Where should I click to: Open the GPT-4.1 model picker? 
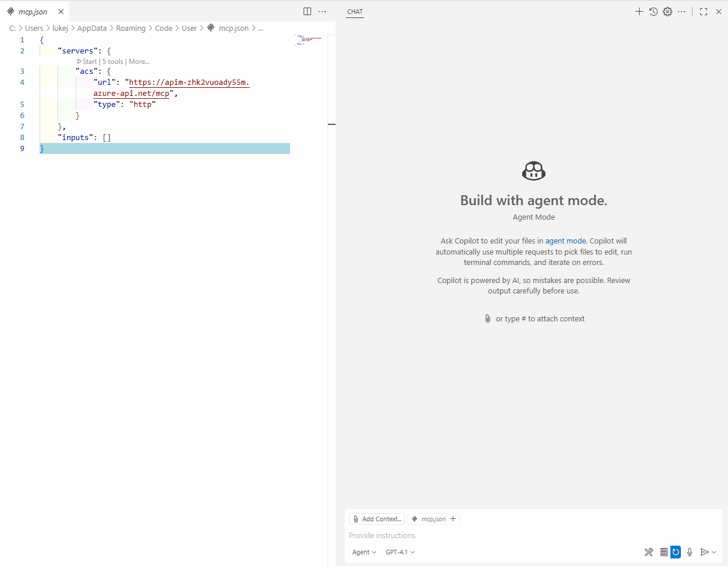400,552
